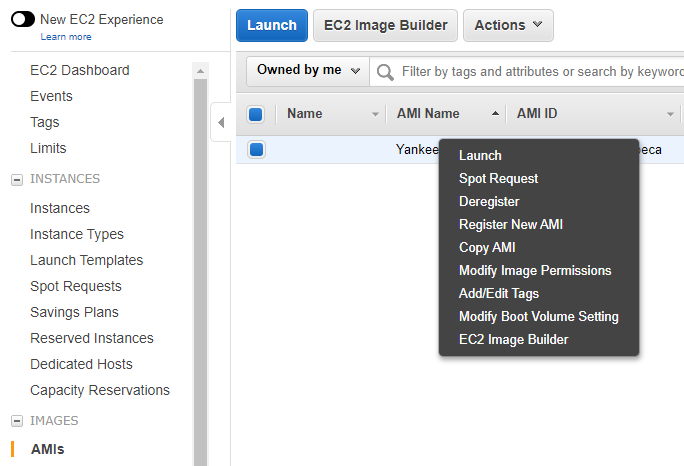Toggle the New EC2 Experience switch
The width and height of the screenshot is (684, 466).
point(23,20)
